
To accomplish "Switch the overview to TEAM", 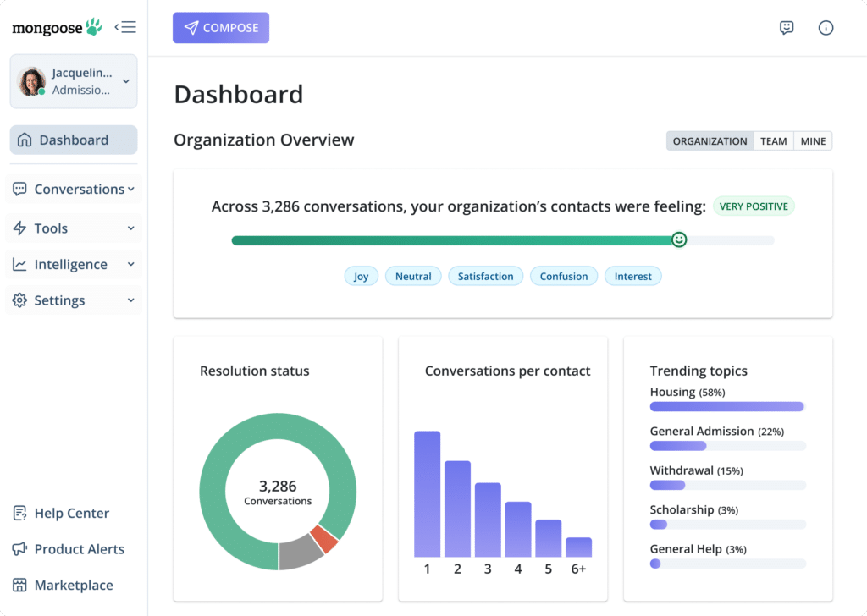I will click(773, 140).
